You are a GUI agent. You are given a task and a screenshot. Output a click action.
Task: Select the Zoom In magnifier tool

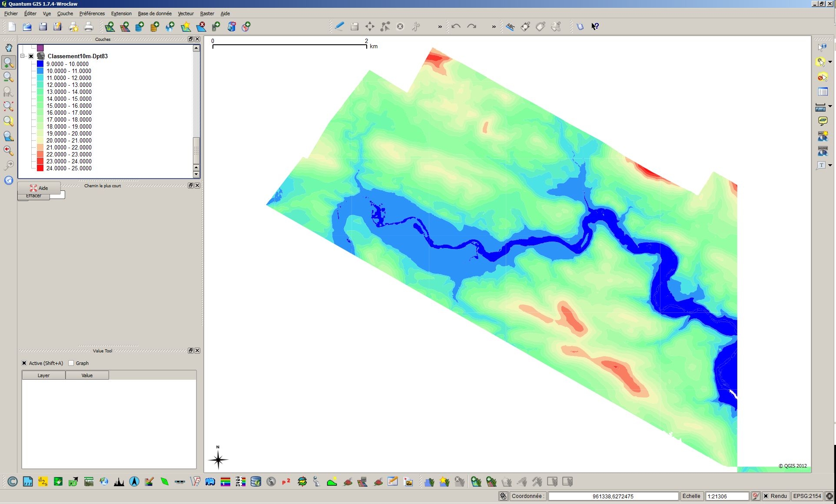pos(9,63)
